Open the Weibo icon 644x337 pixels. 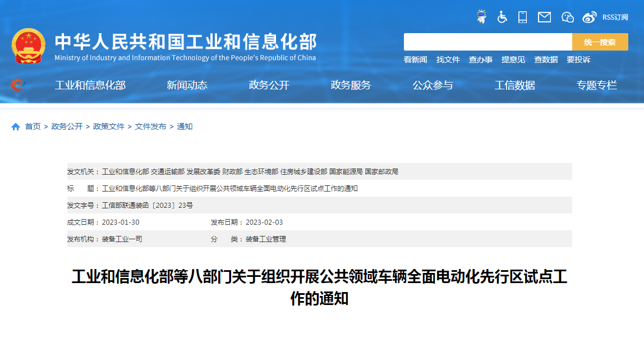tap(590, 17)
